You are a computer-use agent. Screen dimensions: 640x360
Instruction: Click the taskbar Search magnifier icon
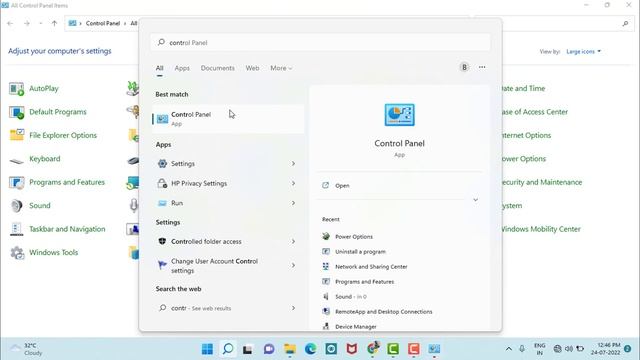(x=228, y=349)
